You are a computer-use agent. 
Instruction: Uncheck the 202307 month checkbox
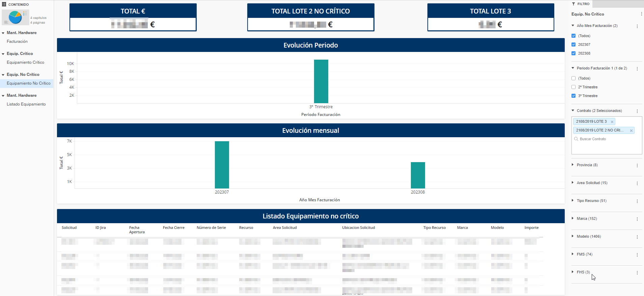[573, 45]
